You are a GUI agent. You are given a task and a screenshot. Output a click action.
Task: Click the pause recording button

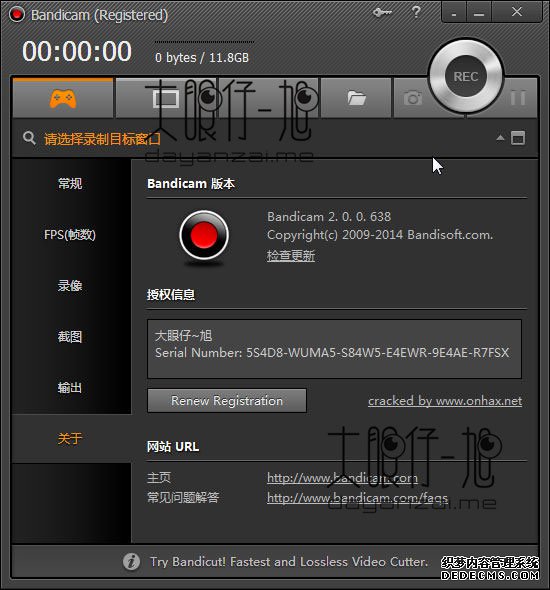(518, 98)
